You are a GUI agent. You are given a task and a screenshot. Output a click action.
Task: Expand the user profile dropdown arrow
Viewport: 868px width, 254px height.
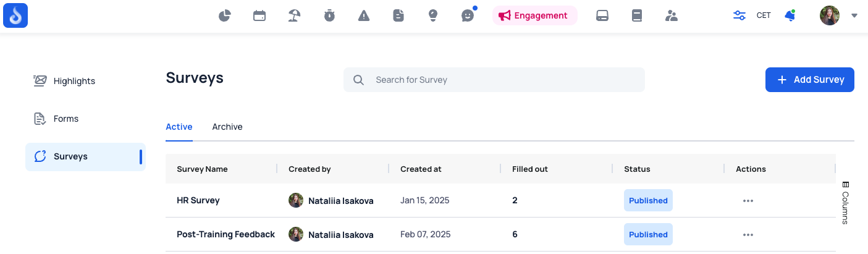pos(854,15)
